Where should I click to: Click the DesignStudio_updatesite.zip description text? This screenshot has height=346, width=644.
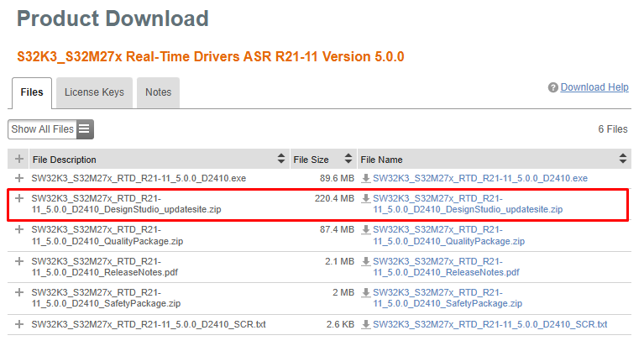[x=127, y=204]
